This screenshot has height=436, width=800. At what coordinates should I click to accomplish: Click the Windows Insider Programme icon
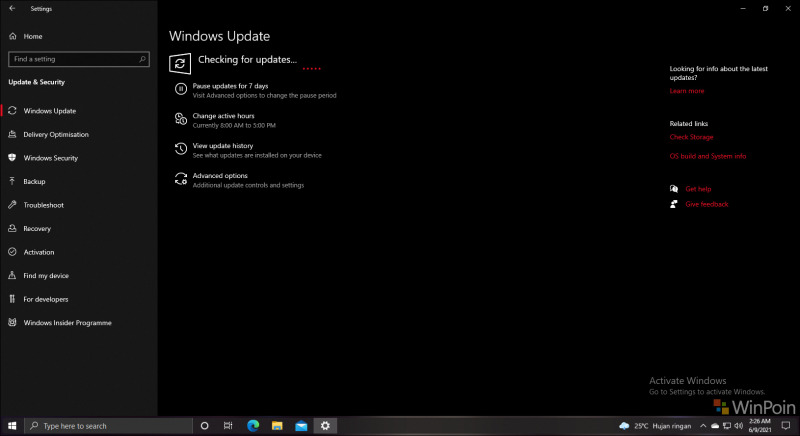click(12, 322)
